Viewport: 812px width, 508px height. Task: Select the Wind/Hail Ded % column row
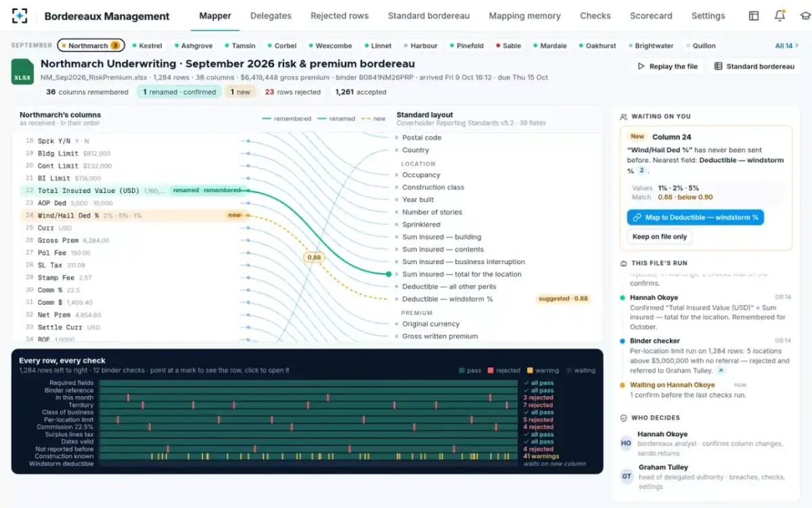pos(134,215)
